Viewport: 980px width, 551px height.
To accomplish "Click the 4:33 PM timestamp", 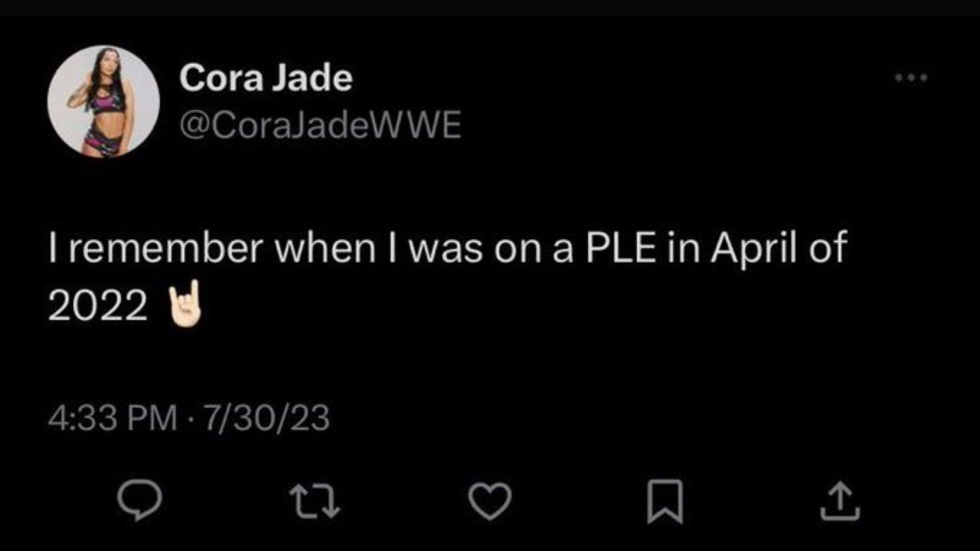I will [112, 418].
